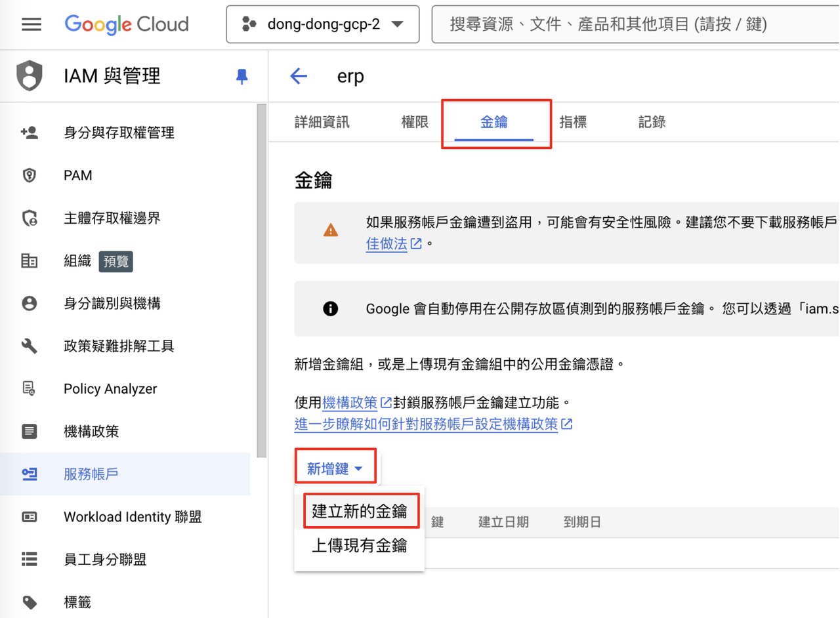Choose 上傳現有金鑰 from the menu
Screen dimensions: 840x618
click(x=360, y=546)
